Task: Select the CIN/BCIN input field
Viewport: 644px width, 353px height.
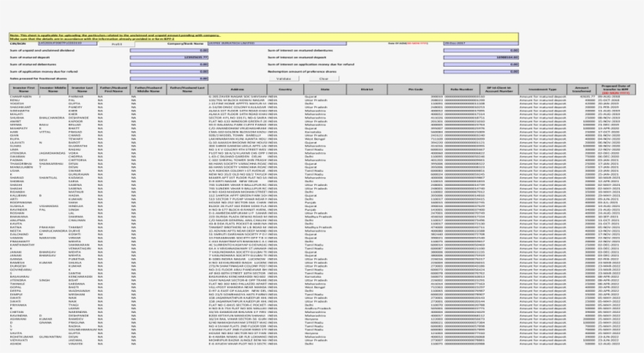Action: tap(68, 43)
